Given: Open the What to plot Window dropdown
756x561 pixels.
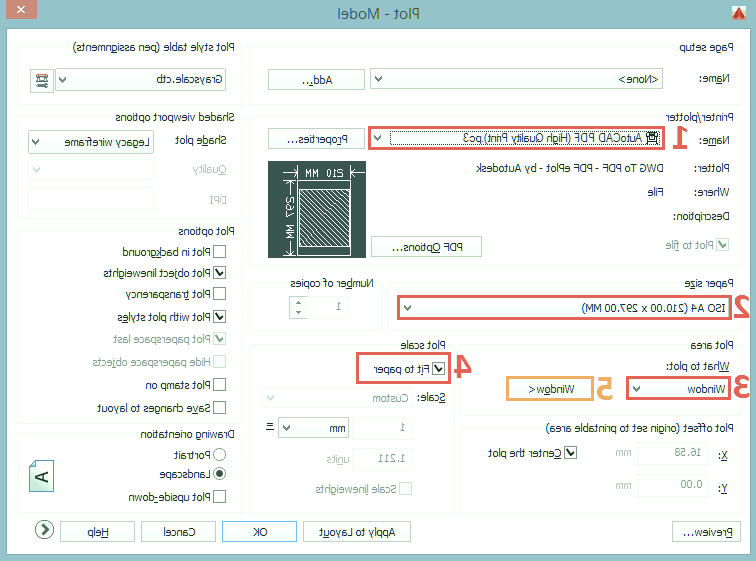Looking at the screenshot, I should point(679,388).
